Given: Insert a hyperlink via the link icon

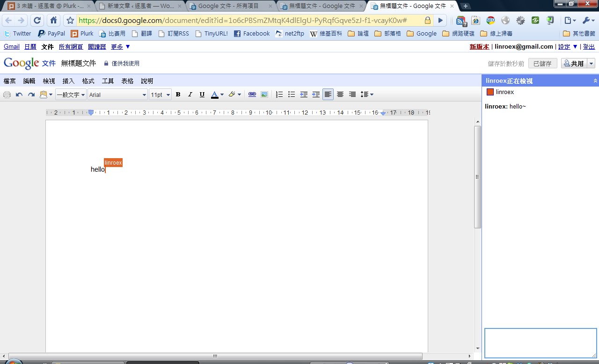Looking at the screenshot, I should point(252,95).
